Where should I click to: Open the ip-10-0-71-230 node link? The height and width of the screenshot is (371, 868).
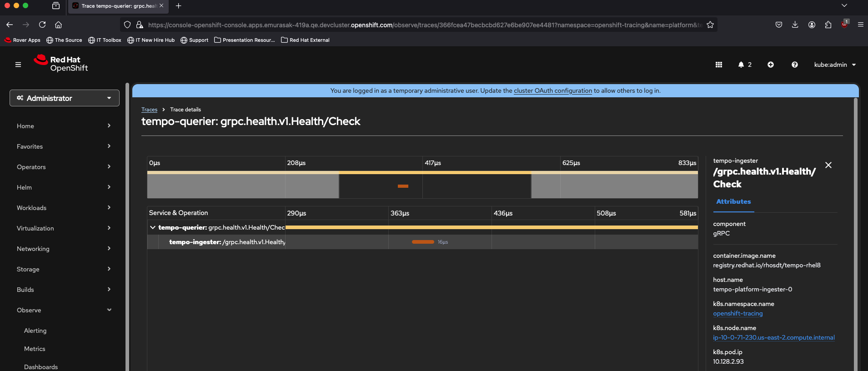[773, 337]
